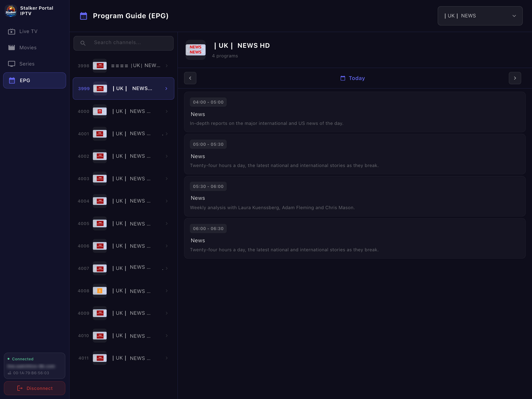532x399 pixels.
Task: Click the calendar icon next to Today
Action: pyautogui.click(x=343, y=78)
